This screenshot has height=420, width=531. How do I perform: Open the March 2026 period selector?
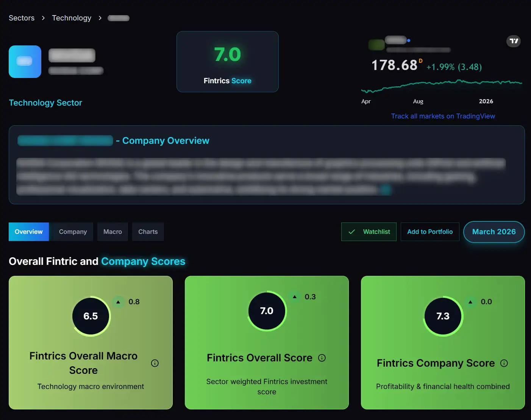[x=494, y=232]
